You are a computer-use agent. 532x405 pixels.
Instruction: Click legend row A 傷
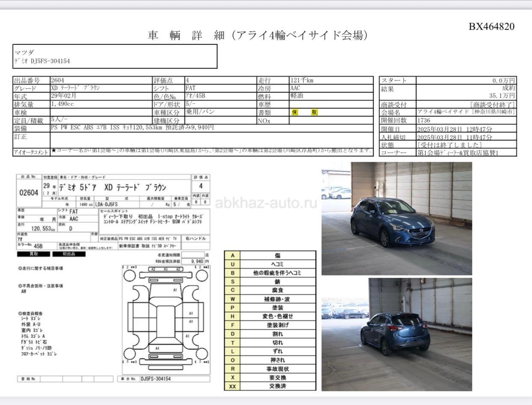click(270, 255)
